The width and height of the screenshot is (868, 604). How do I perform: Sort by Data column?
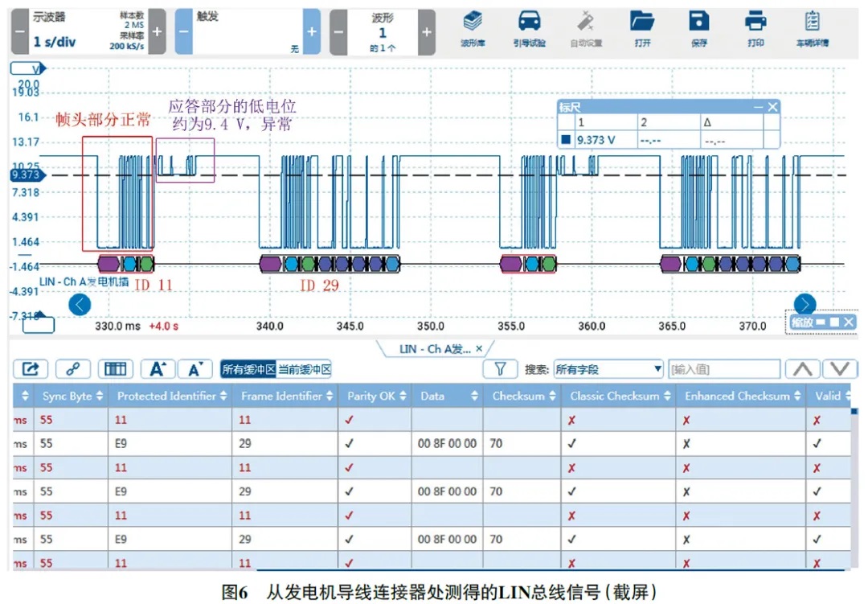(448, 396)
